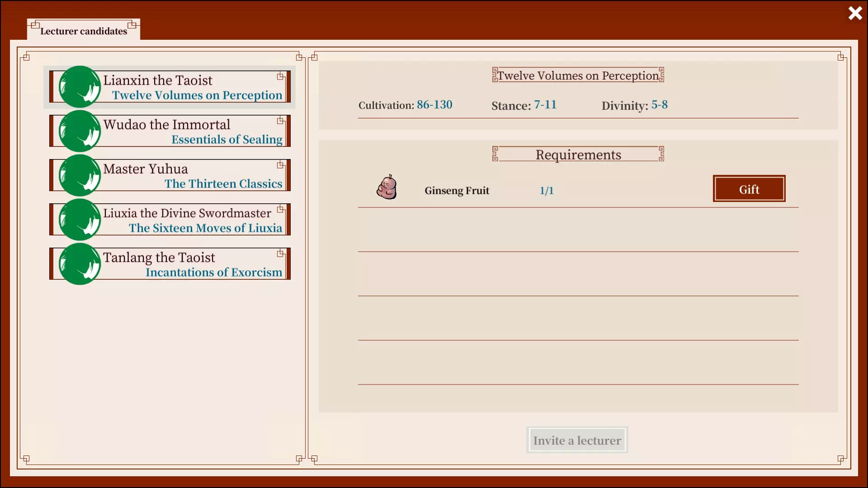Choose Liuxia the Divine Swordmaster entry
Screen dimensions: 868x488
tap(187, 213)
